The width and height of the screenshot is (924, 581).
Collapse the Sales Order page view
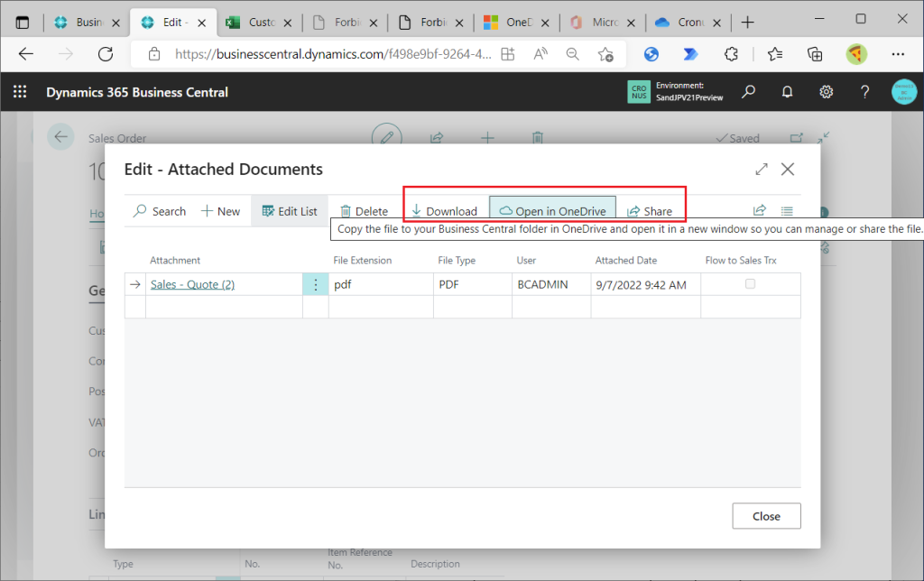coord(823,137)
